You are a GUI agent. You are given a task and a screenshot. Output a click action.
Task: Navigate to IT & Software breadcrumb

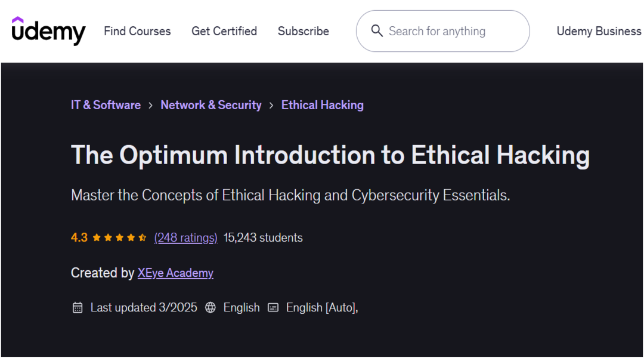106,105
